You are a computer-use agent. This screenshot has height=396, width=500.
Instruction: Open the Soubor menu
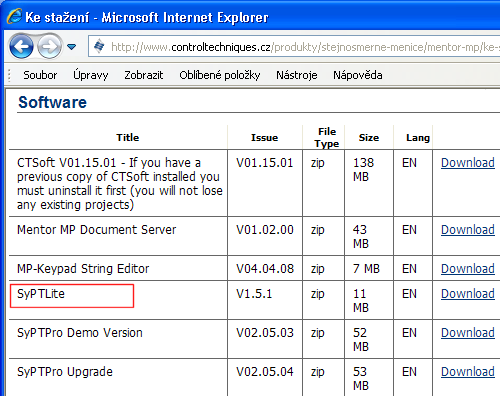(x=40, y=75)
